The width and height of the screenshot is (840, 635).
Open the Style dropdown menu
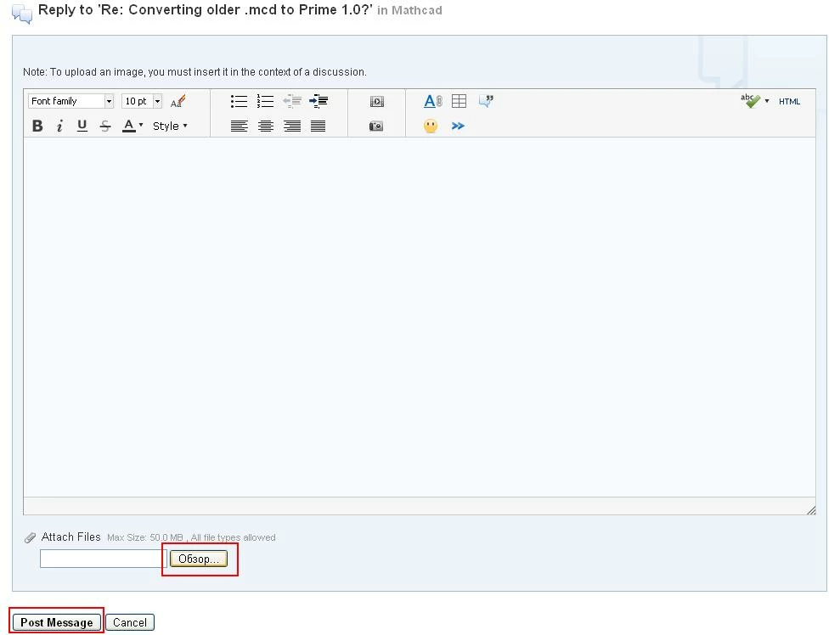[170, 126]
